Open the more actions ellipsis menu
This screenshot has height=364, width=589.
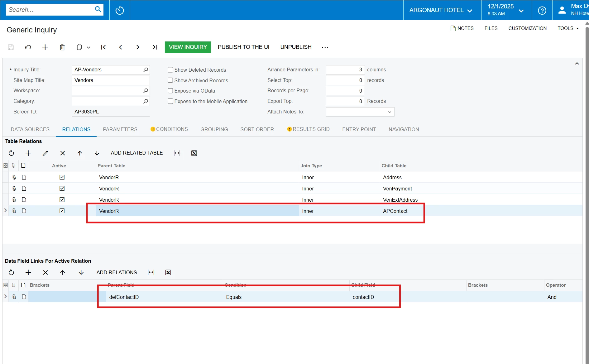coord(325,47)
